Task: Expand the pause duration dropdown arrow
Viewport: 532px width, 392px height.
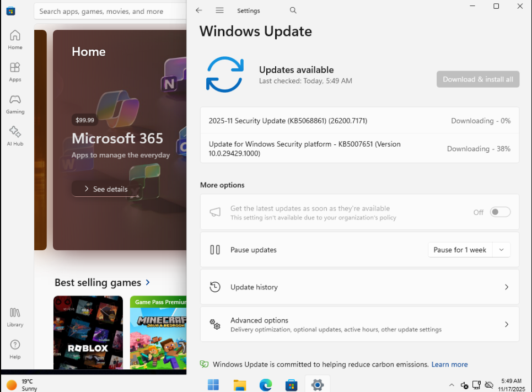Action: (x=502, y=250)
